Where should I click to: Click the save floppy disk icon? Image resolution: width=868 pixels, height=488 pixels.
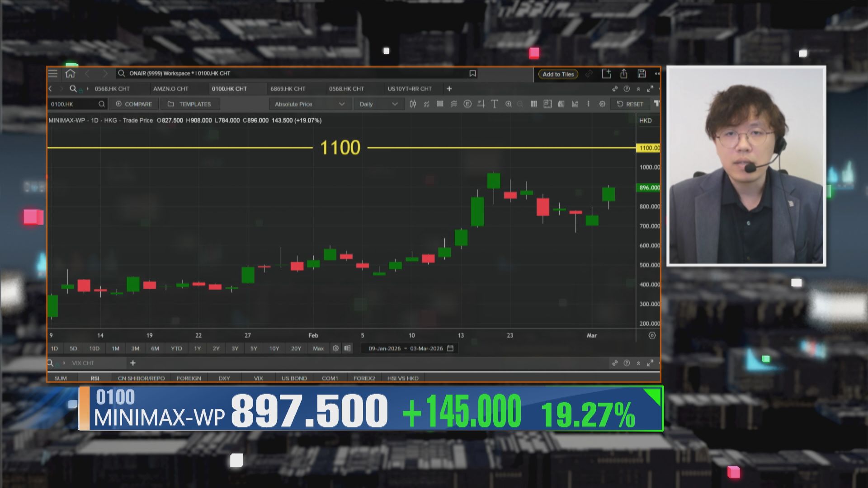point(642,74)
